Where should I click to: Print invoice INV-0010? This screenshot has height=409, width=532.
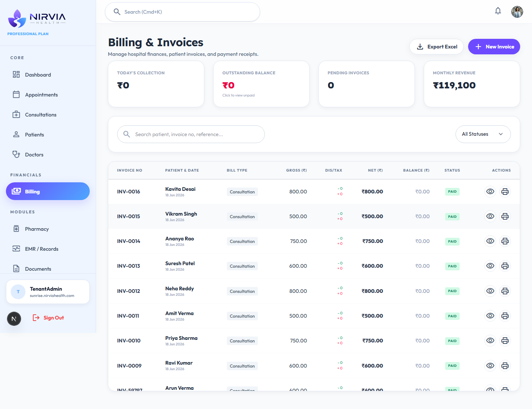tap(505, 341)
